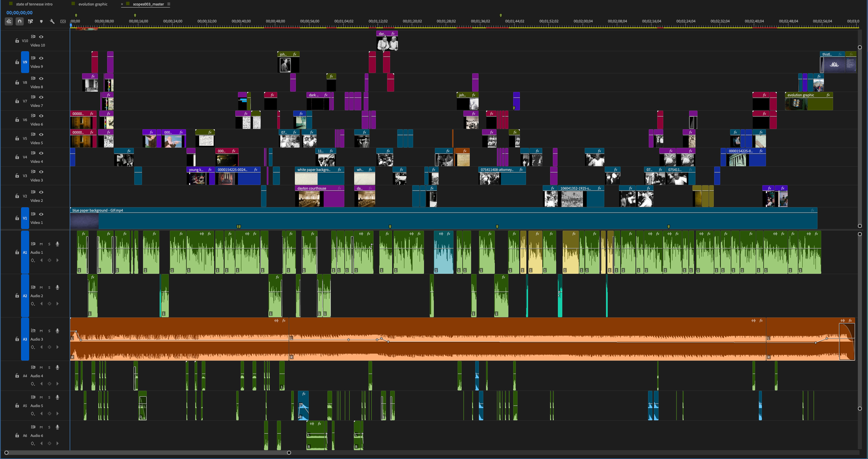Solo the Audio 2 track

coord(49,287)
